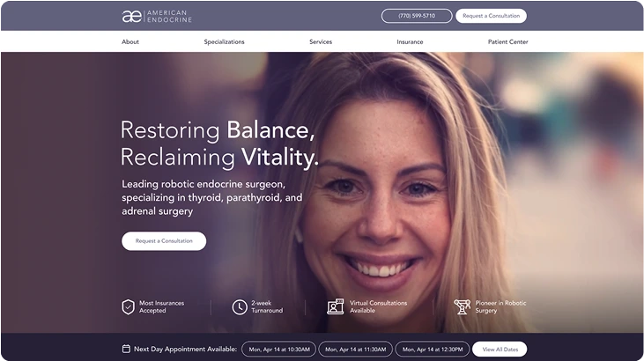Click the American Endocrine ae logo
Screen dimensions: 644x361
click(157, 16)
